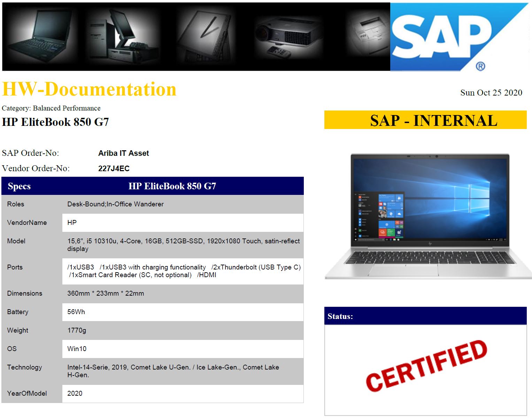Click the Category: Balanced Performance line

[x=51, y=108]
